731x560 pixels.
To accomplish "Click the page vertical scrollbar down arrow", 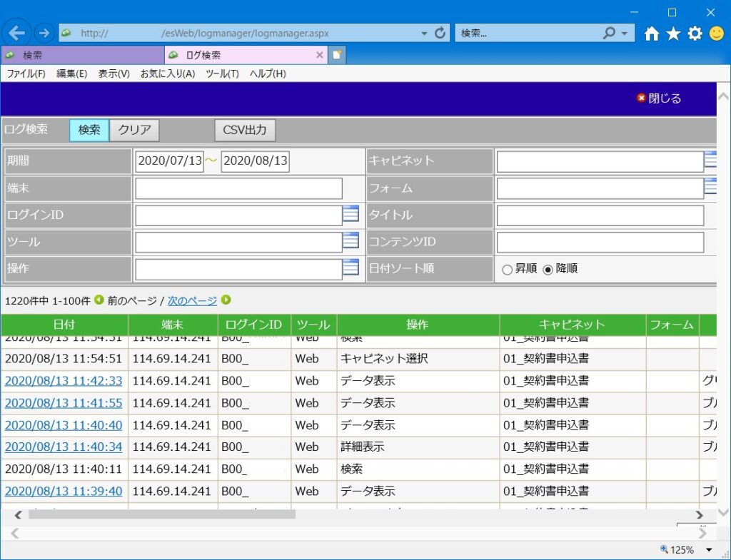I will [x=724, y=512].
